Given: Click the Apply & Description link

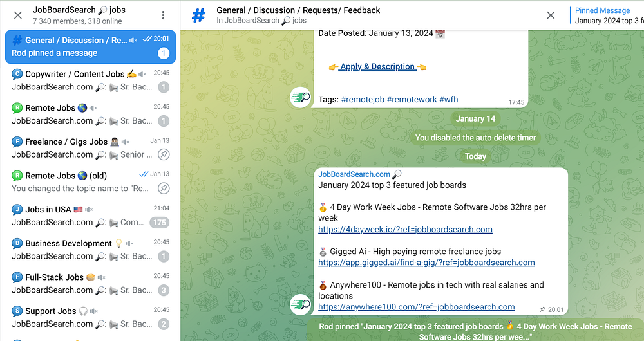Looking at the screenshot, I should coord(377,66).
